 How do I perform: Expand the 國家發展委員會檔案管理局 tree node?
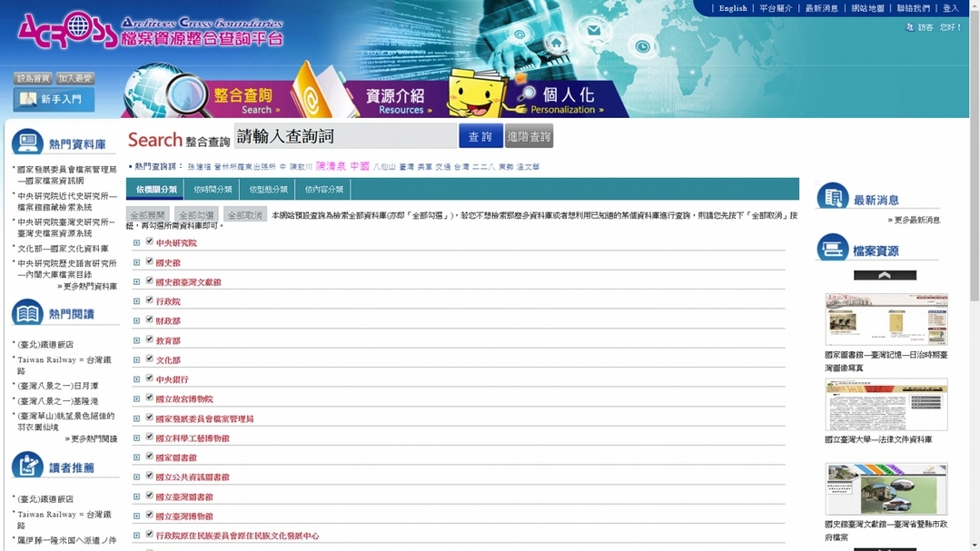point(136,418)
